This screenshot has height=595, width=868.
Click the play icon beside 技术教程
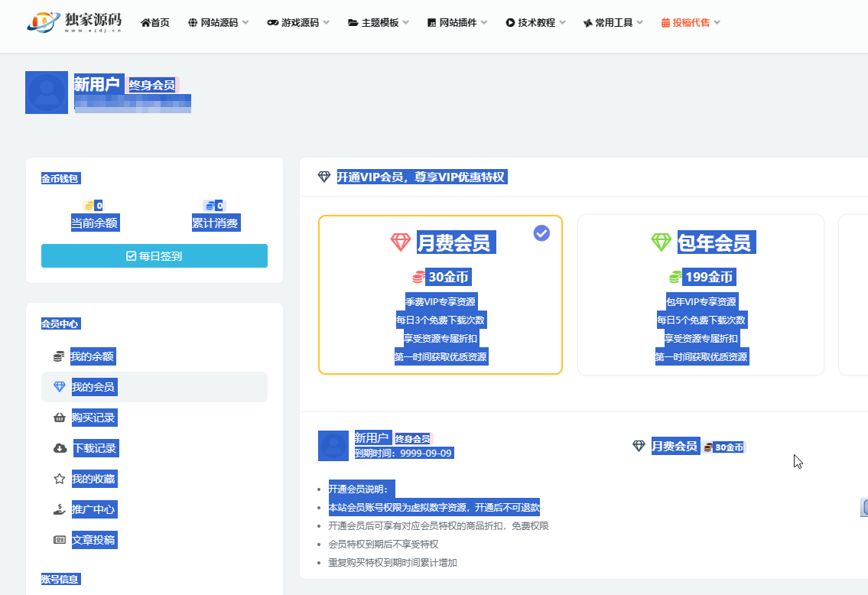(510, 23)
